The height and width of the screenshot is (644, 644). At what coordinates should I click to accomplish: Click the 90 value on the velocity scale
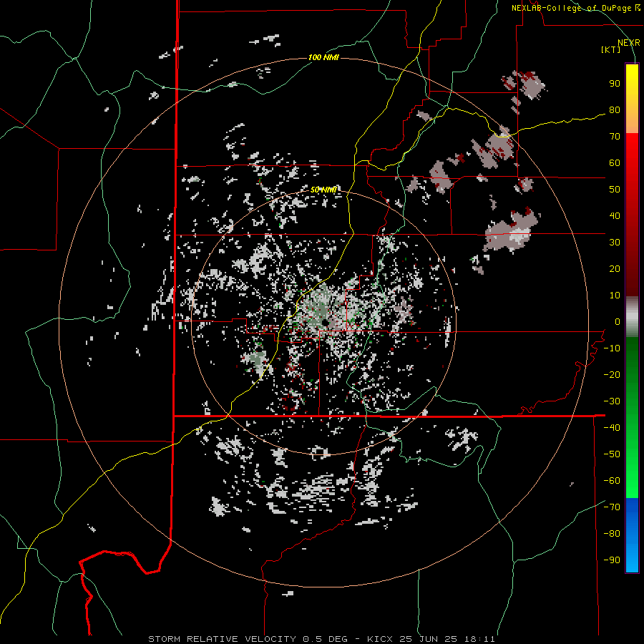[615, 84]
